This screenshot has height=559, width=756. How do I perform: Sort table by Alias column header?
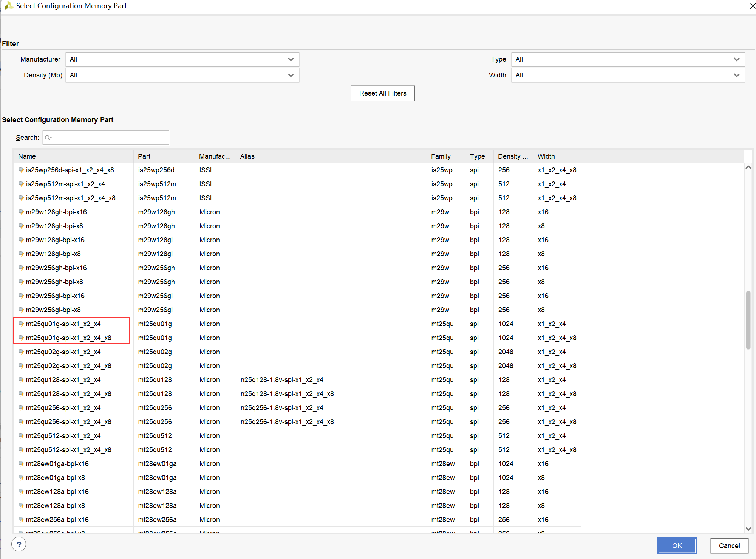[x=331, y=156]
